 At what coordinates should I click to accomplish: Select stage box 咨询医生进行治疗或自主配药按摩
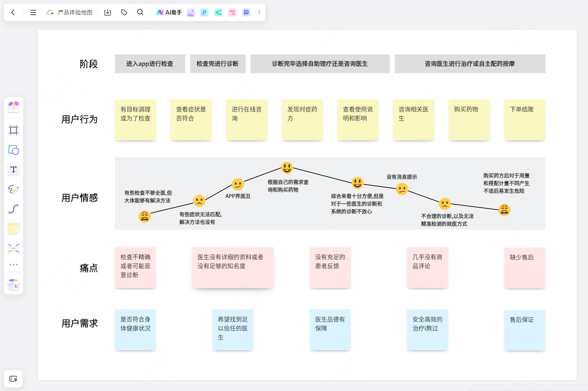point(470,64)
